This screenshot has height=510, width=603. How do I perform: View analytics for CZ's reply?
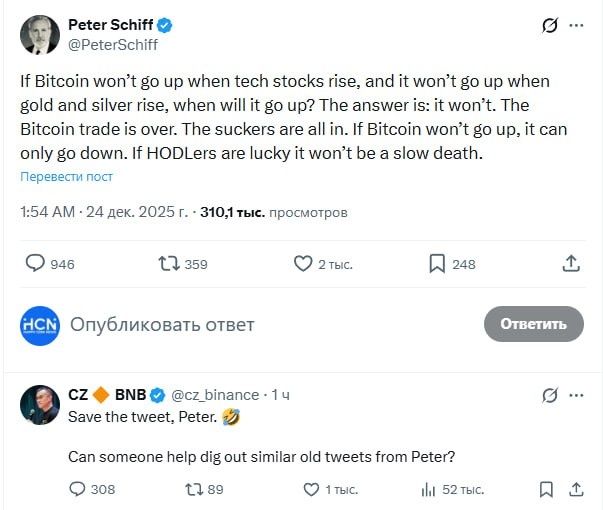(x=429, y=489)
